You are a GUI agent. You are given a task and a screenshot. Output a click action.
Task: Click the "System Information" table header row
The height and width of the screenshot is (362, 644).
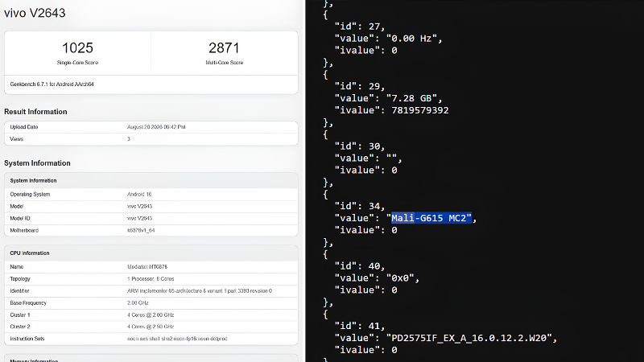click(151, 180)
